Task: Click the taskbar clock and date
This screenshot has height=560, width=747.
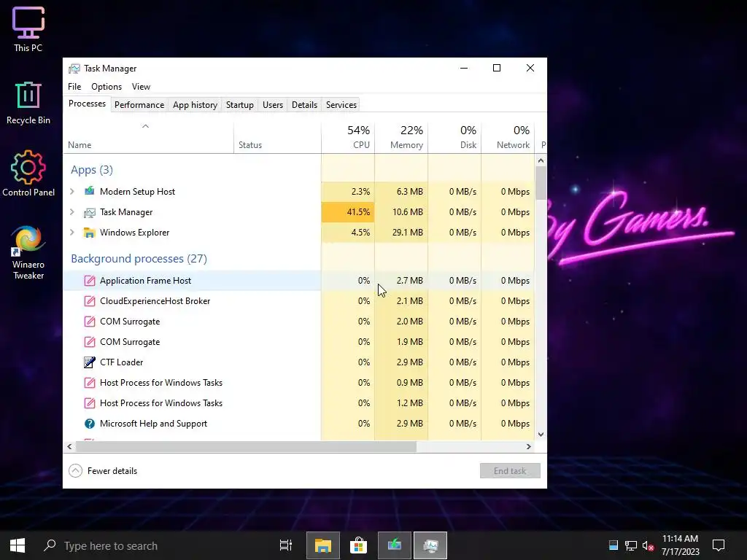Action: (681, 545)
